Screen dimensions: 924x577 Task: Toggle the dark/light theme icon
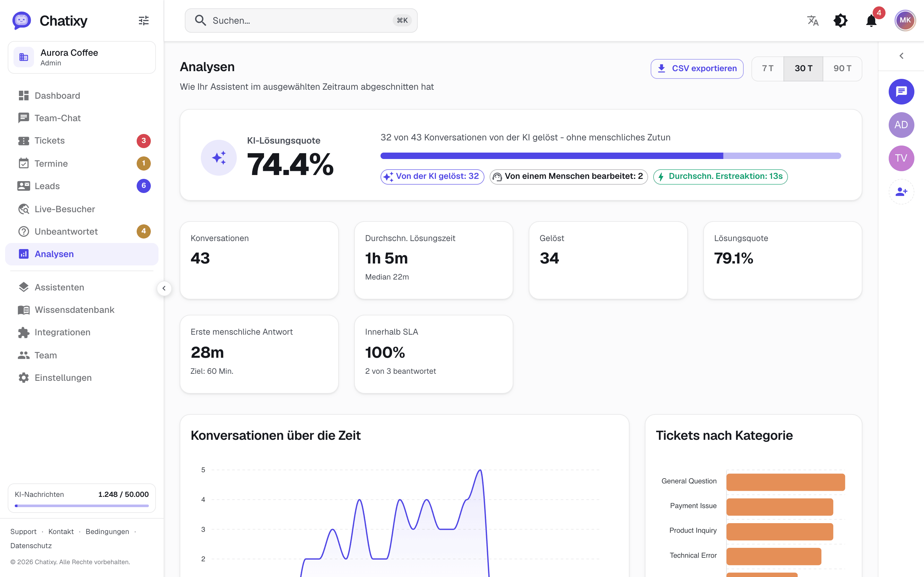click(x=840, y=21)
